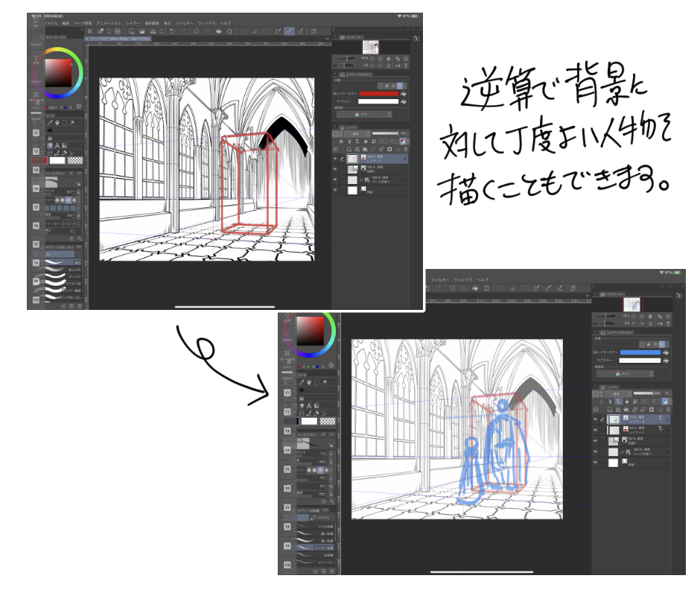Image resolution: width=700 pixels, height=596 pixels.
Task: Click the red layer color swatch in the top screenshot
Action: pyautogui.click(x=378, y=94)
